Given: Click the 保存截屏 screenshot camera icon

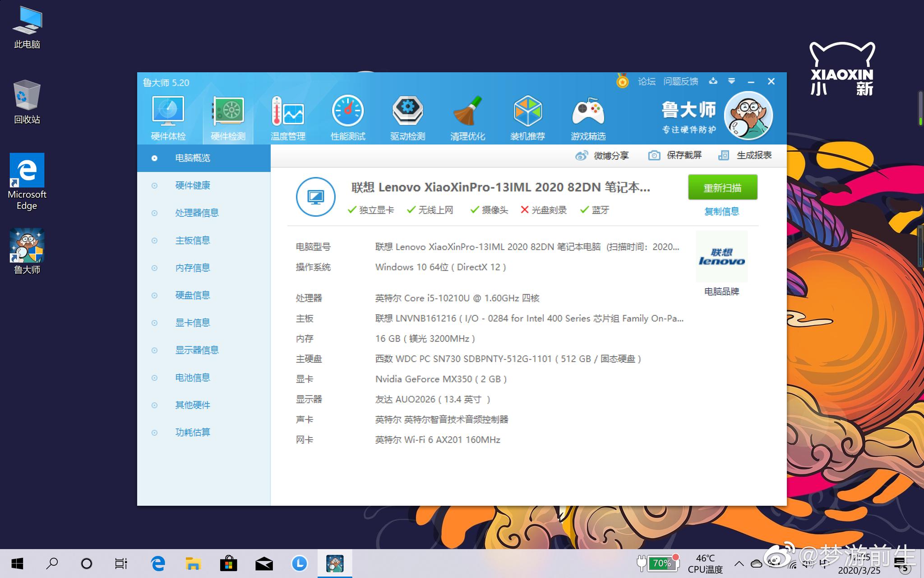Looking at the screenshot, I should pos(655,155).
